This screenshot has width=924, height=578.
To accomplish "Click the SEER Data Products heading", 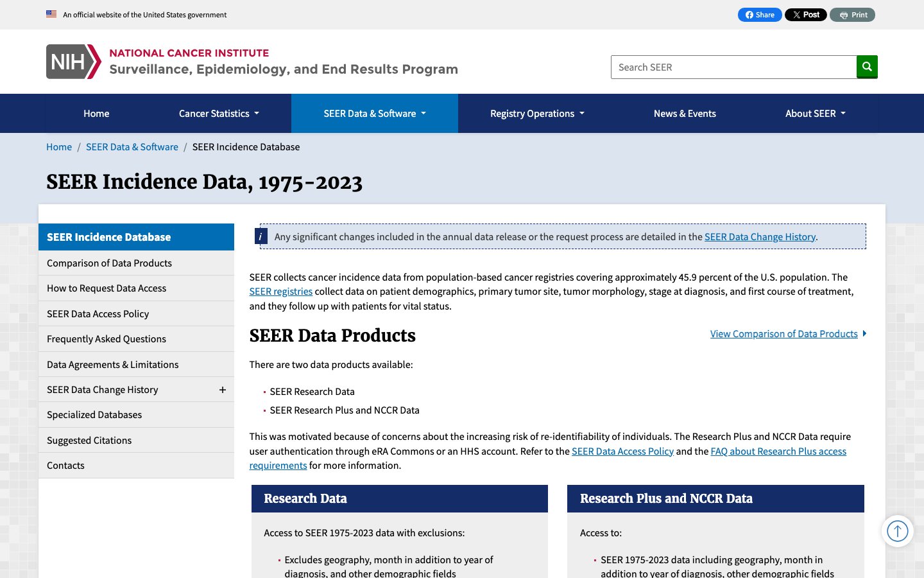I will 332,336.
